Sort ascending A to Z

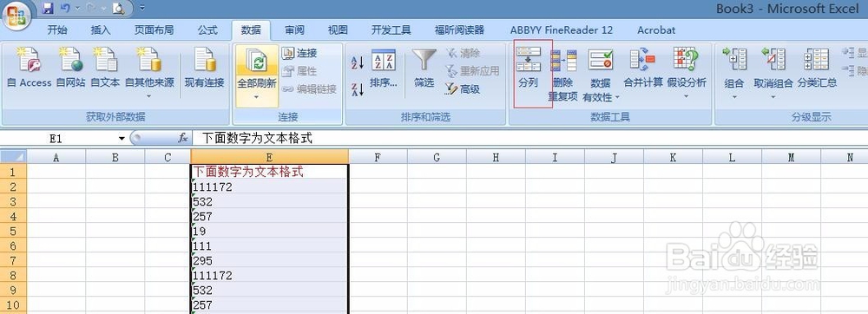click(358, 62)
